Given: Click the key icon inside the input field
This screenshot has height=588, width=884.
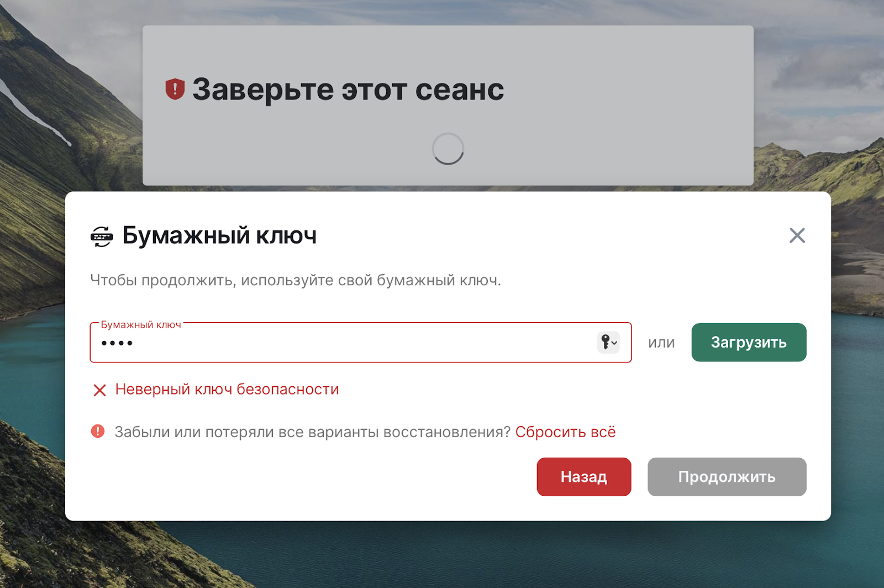Looking at the screenshot, I should click(605, 342).
